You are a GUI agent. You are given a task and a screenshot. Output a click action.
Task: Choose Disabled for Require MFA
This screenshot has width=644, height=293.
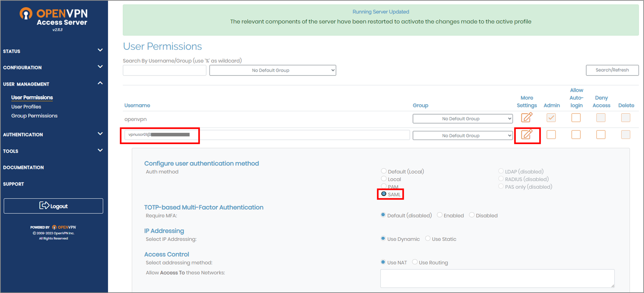click(x=472, y=215)
